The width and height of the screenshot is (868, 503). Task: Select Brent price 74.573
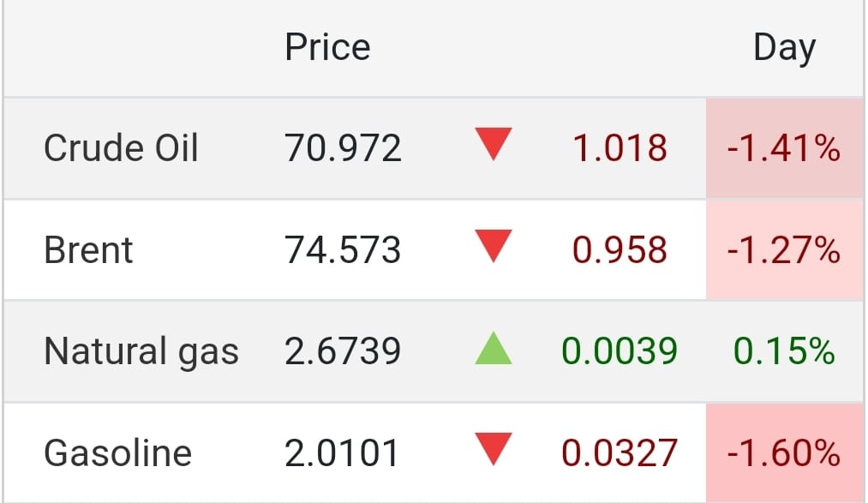343,250
